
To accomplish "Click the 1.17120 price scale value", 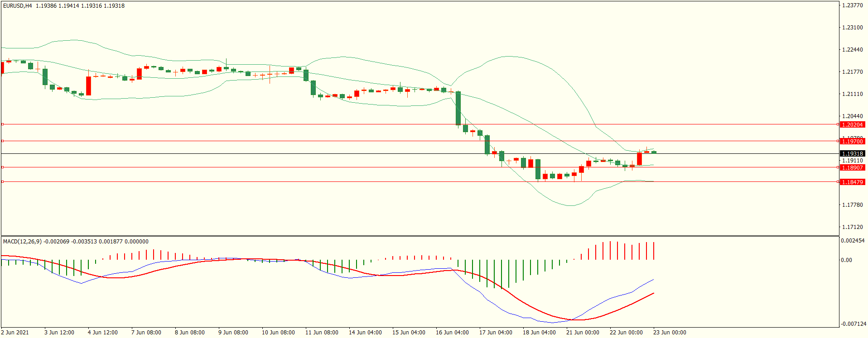I will coord(852,227).
